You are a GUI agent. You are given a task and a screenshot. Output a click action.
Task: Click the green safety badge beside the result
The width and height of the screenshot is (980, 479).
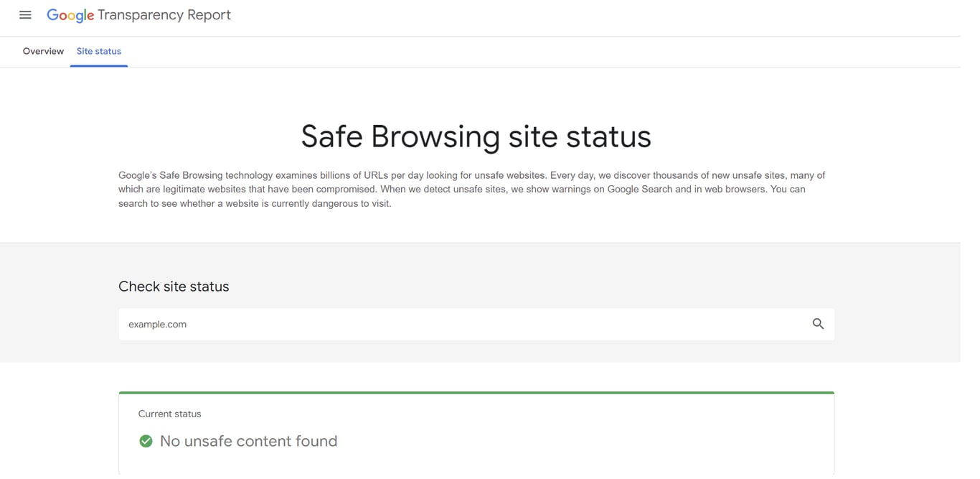tap(146, 441)
